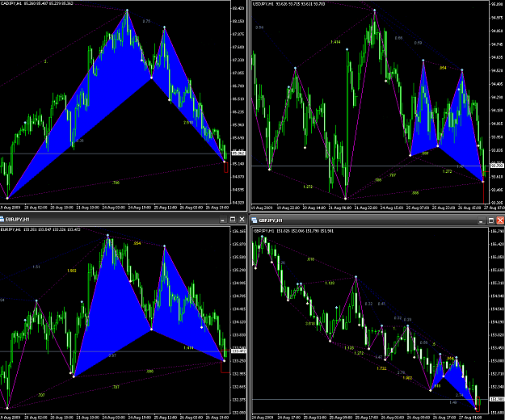Click the 2.618 ratio label on CADJPY chart
The image size is (505, 420).
click(x=188, y=123)
